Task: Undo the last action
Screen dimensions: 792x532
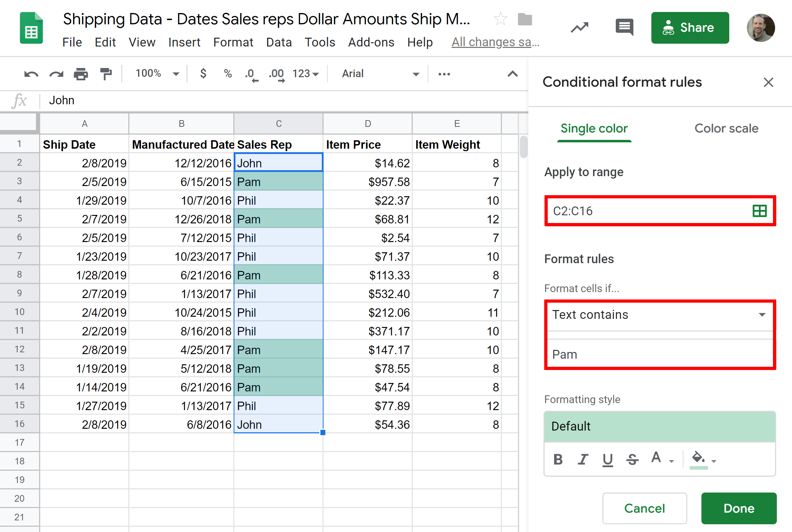Action: pyautogui.click(x=31, y=74)
